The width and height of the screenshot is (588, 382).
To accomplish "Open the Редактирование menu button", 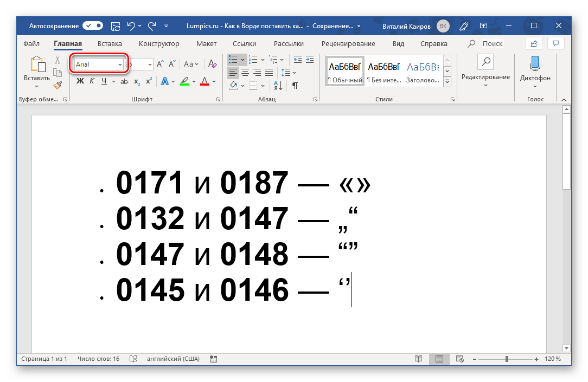I will point(485,72).
